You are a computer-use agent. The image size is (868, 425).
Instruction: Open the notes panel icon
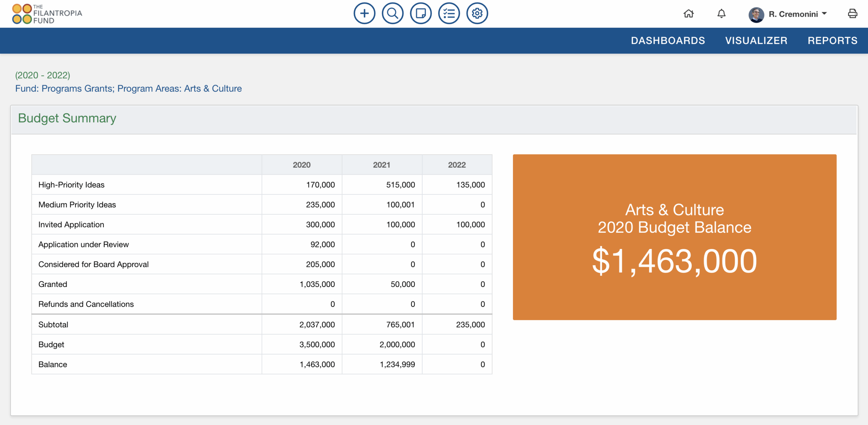click(x=420, y=13)
